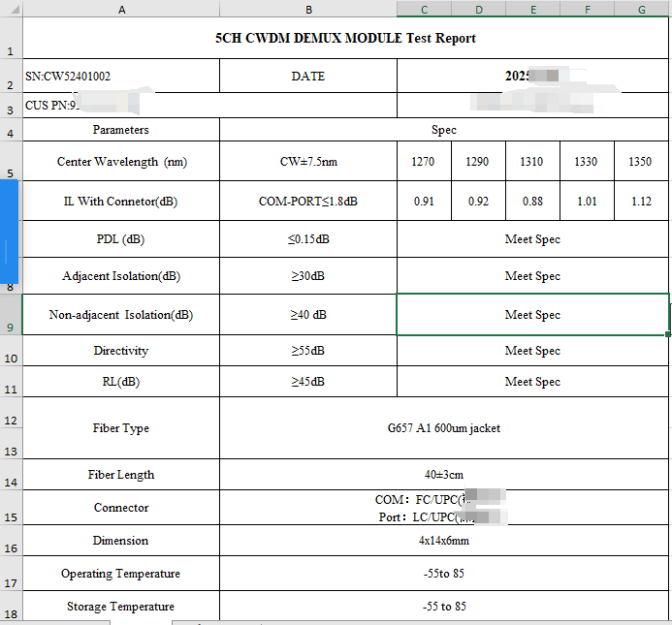Click the SN:CW52401002 cell
The image size is (672, 625).
[121, 76]
